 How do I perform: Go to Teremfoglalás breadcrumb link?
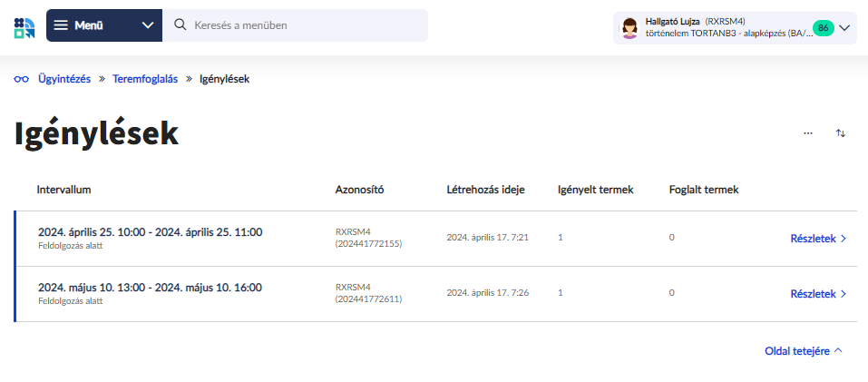(145, 79)
